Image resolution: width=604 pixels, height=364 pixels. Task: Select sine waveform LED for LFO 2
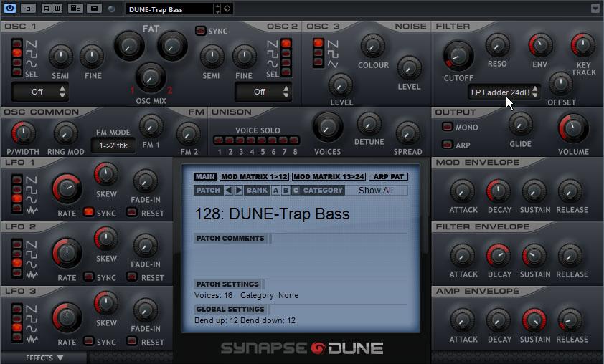tap(16, 263)
